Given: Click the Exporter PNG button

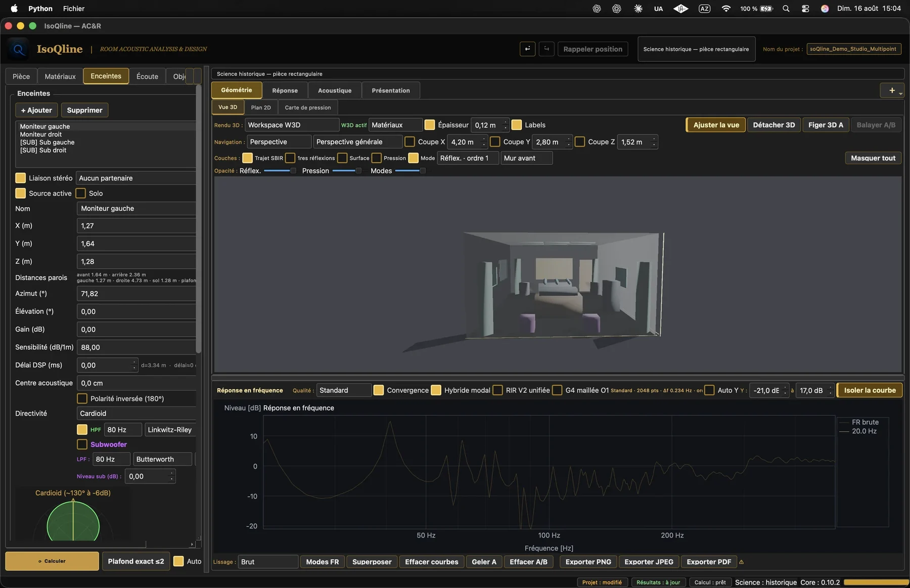Looking at the screenshot, I should 588,562.
